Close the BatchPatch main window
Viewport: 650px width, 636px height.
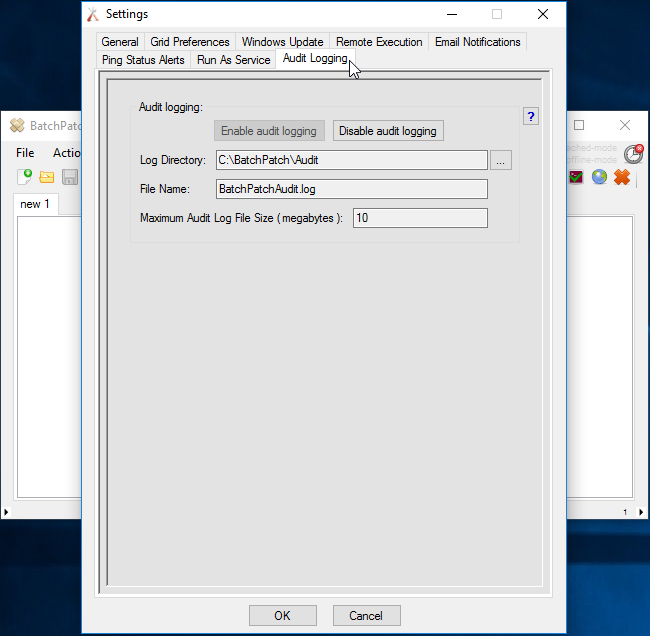625,125
